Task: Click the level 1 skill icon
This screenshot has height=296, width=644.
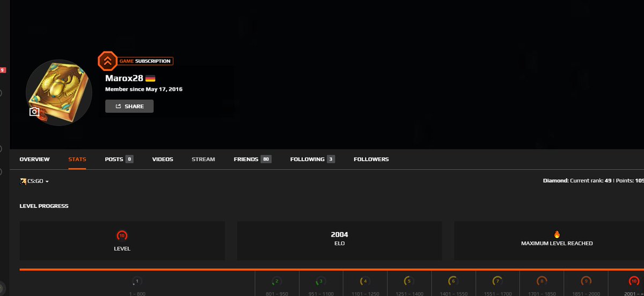Action: point(137,281)
